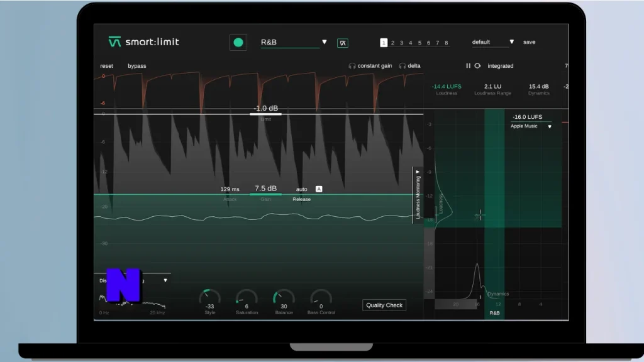Viewport: 644px width, 362px height.
Task: Toggle the delta listening label
Action: tap(414, 65)
